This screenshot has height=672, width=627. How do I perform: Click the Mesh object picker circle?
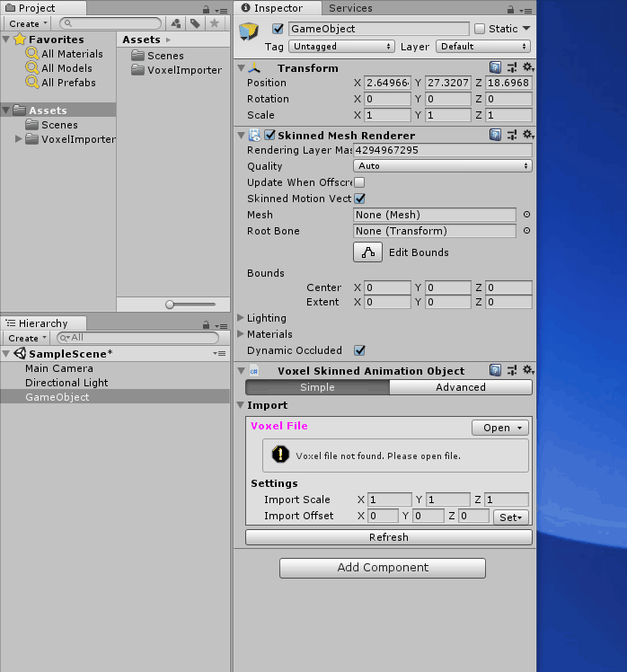pos(526,215)
